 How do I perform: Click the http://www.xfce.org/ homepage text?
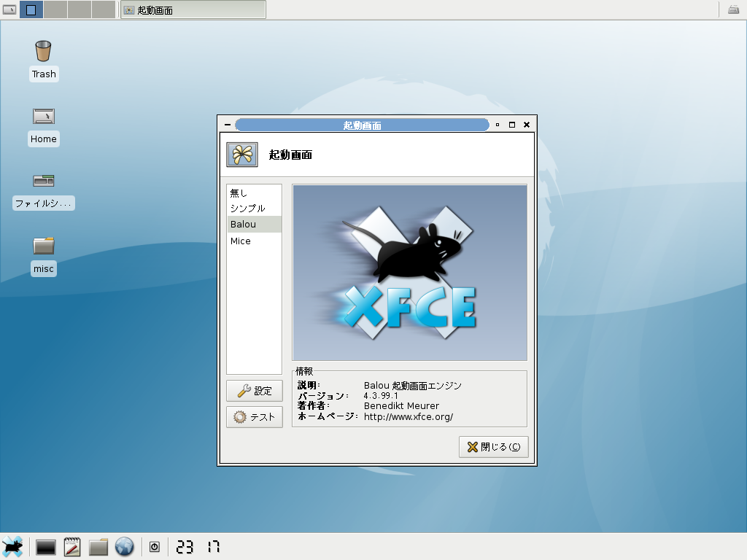[409, 416]
